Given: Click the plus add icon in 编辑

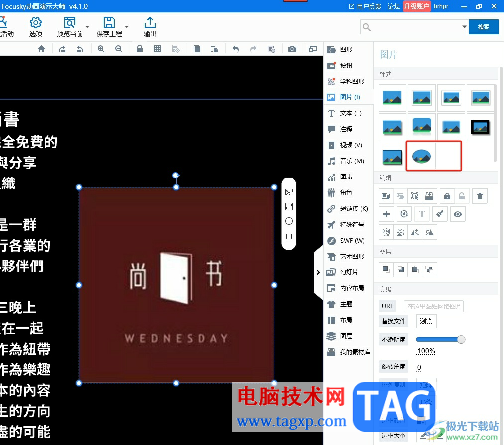Looking at the screenshot, I should [387, 214].
